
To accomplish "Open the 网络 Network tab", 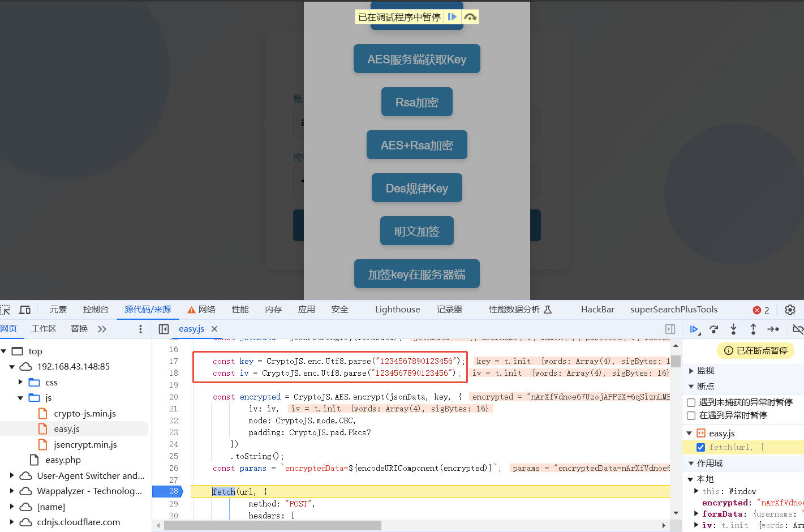I will pos(207,310).
